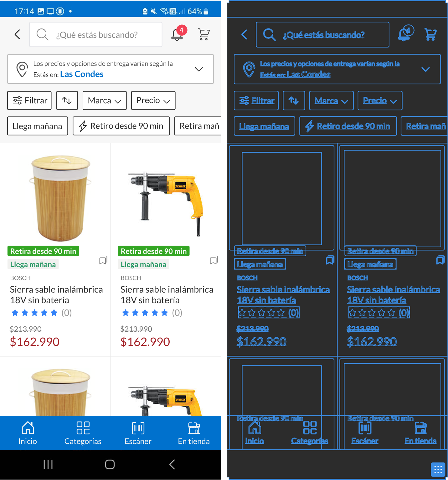
Task: Open the Filtrar button with the white background
Action: point(29,100)
